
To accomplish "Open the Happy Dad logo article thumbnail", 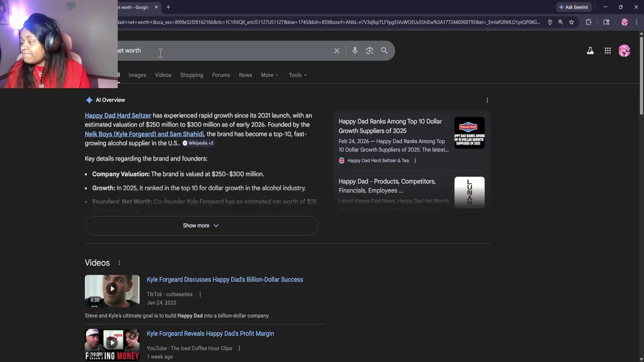I will coord(469,132).
